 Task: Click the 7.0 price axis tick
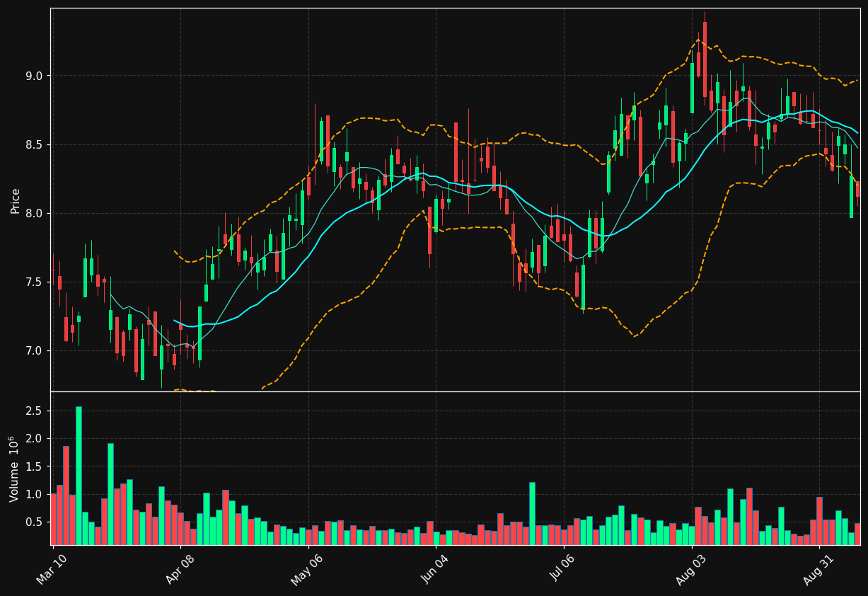coord(35,350)
